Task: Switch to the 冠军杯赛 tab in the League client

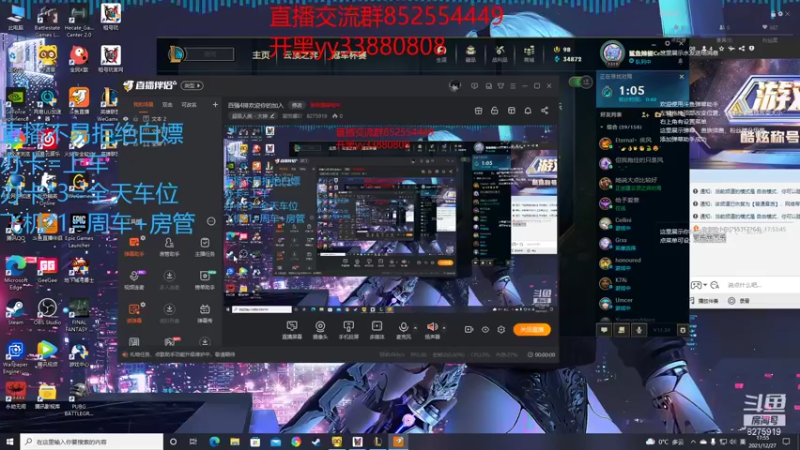Action: 348,55
